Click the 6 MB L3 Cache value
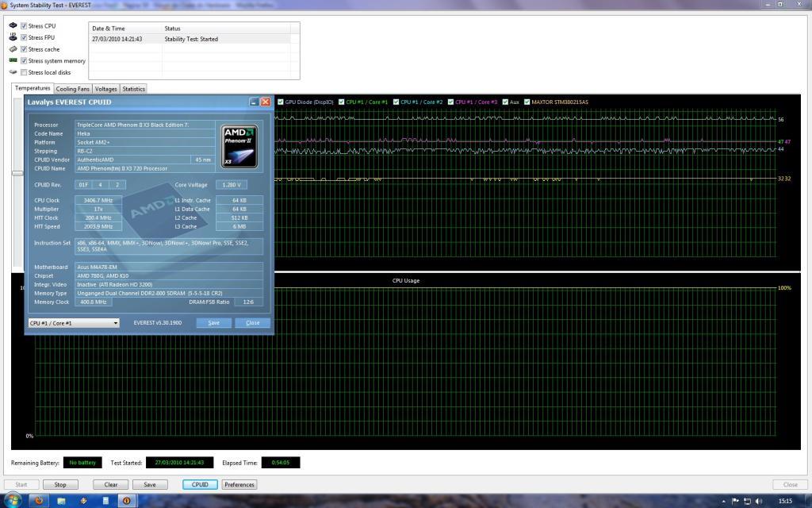This screenshot has height=508, width=812. click(x=239, y=226)
